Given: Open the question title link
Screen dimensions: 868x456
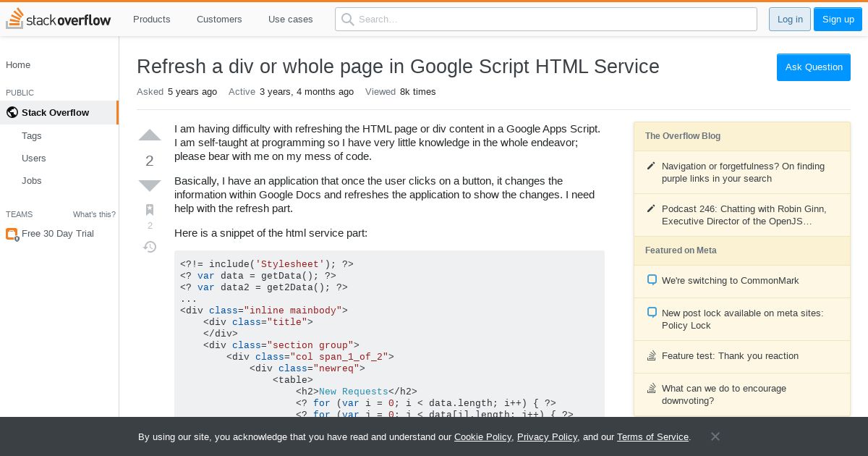Looking at the screenshot, I should coord(398,67).
